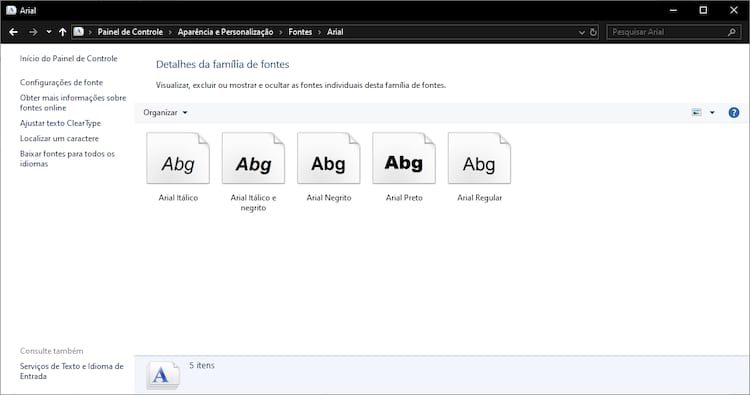This screenshot has width=750, height=395.
Task: Open the Arial Itálico font file
Action: (x=178, y=158)
